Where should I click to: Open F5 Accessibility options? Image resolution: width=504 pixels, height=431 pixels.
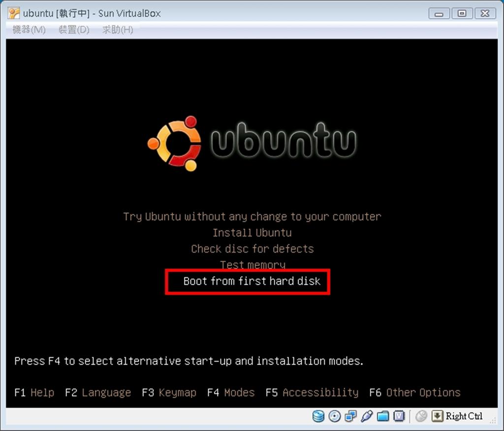point(312,393)
